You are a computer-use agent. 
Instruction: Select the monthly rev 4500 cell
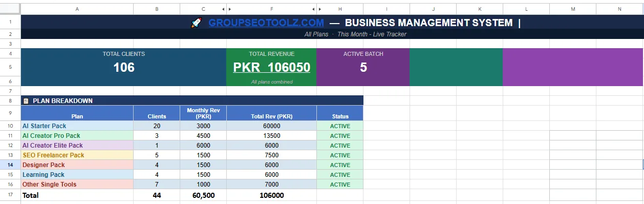203,135
